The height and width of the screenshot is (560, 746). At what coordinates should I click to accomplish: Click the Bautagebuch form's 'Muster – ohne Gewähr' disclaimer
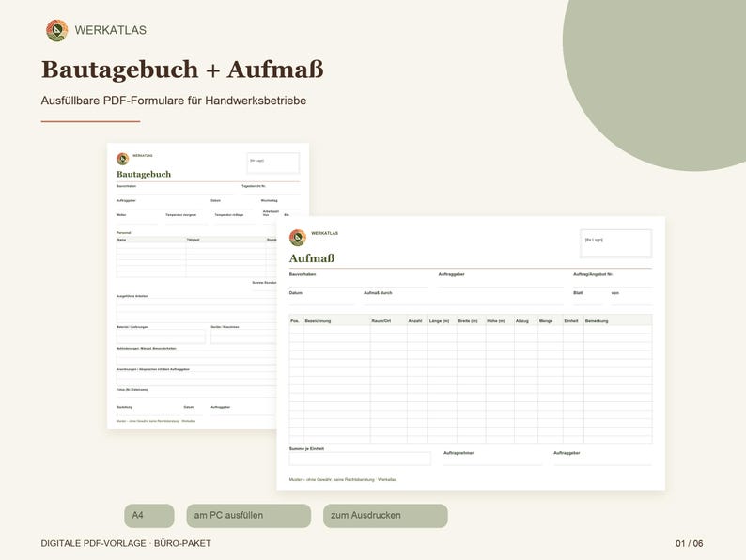click(156, 421)
